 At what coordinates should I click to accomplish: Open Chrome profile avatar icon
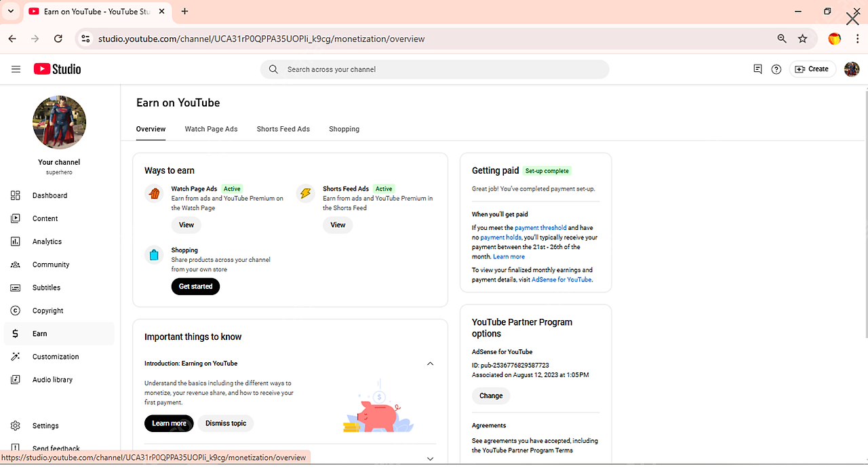pyautogui.click(x=835, y=39)
